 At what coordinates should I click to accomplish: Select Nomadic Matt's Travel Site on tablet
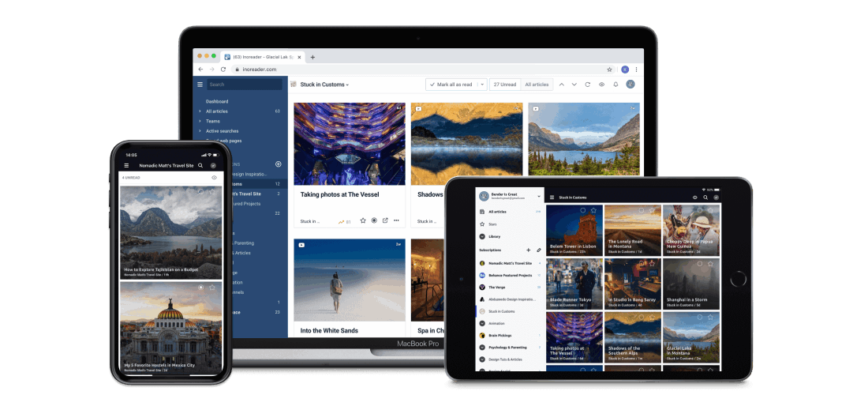[510, 263]
